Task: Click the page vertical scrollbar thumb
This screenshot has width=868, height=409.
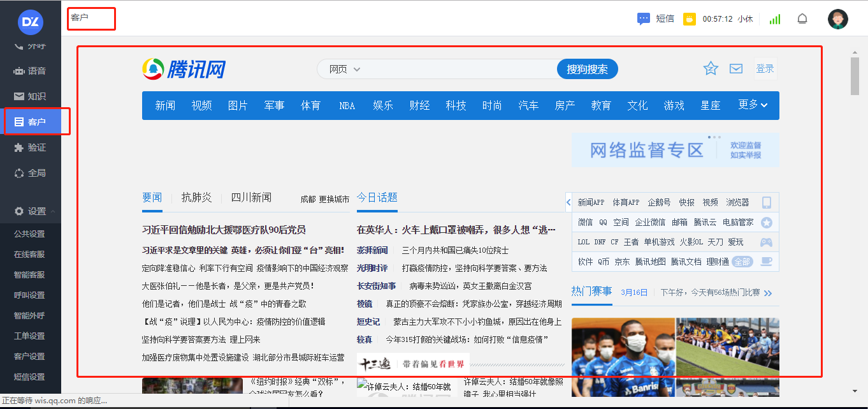Action: point(855,75)
